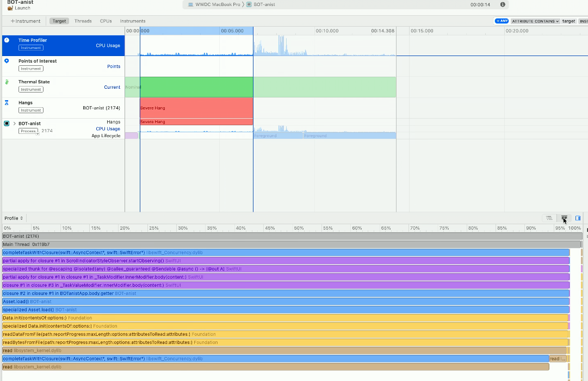Image resolution: width=588 pixels, height=381 pixels.
Task: Click the target filter text field
Action: point(569,21)
